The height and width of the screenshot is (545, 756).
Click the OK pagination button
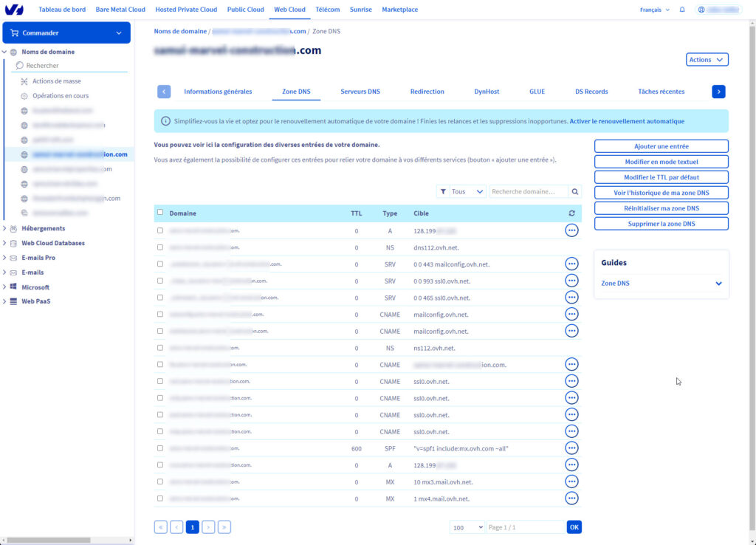(574, 527)
